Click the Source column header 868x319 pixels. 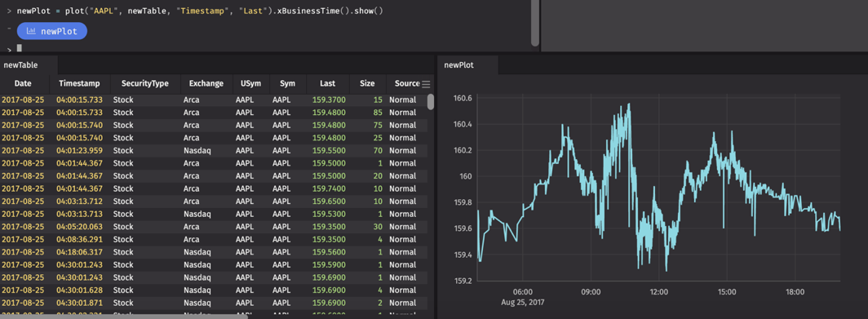(x=407, y=84)
